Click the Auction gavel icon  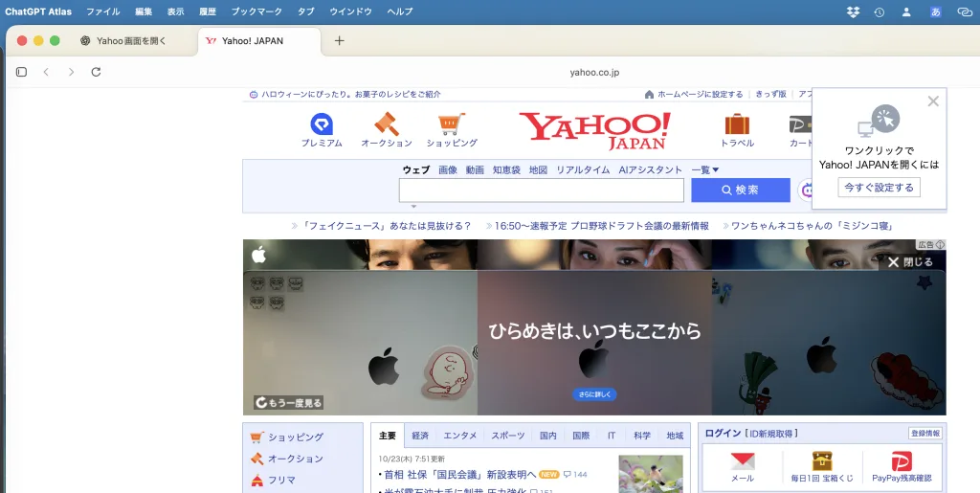coord(386,124)
